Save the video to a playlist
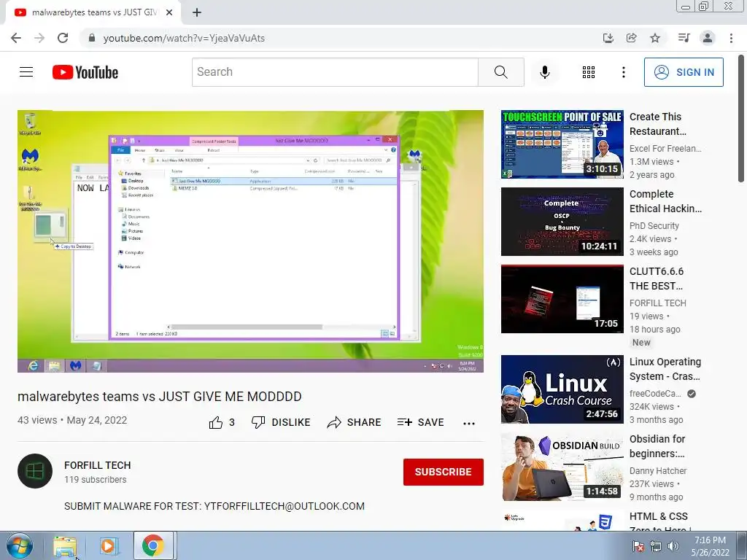747x560 pixels. 421,422
